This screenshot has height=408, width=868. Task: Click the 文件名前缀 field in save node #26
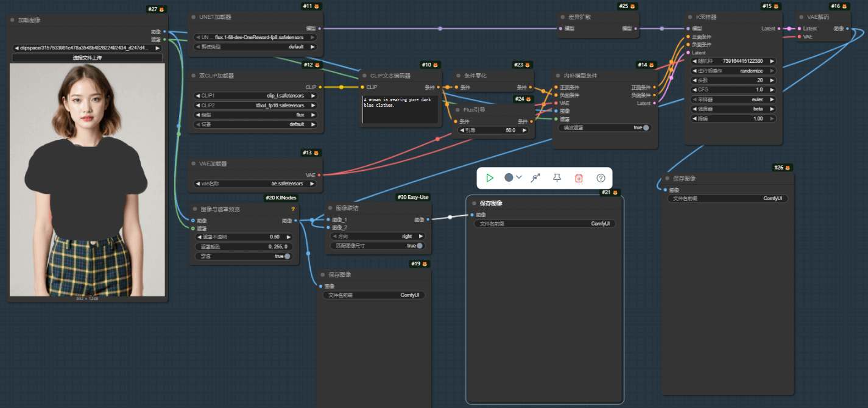point(727,198)
